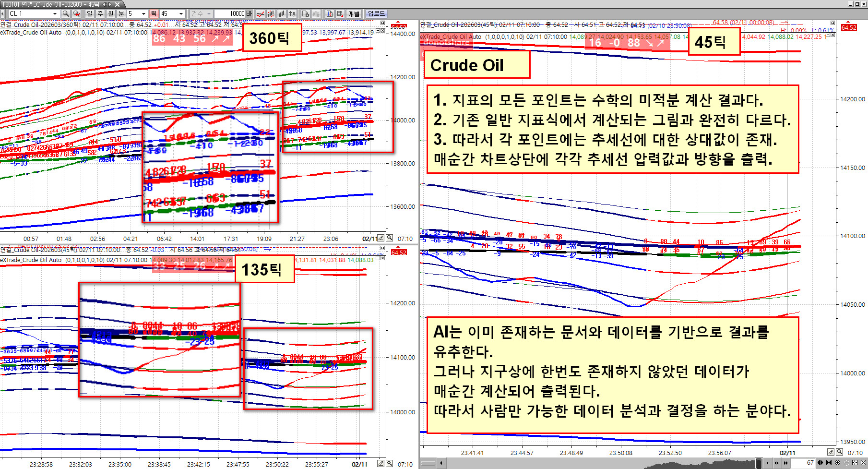Toggle the 월 (monthly) period button
The height and width of the screenshot is (469, 868).
pos(111,13)
